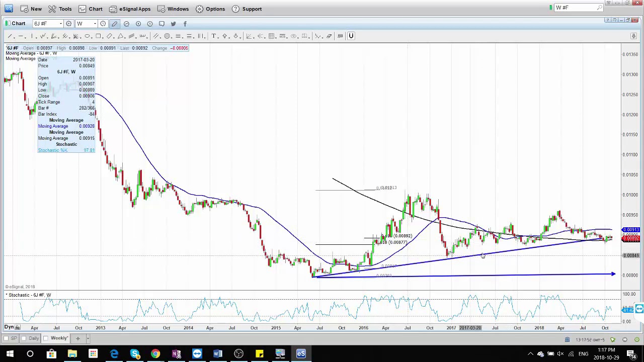This screenshot has width=644, height=362.
Task: Click the symbol link icon beside 6J #F
Action: [69, 24]
